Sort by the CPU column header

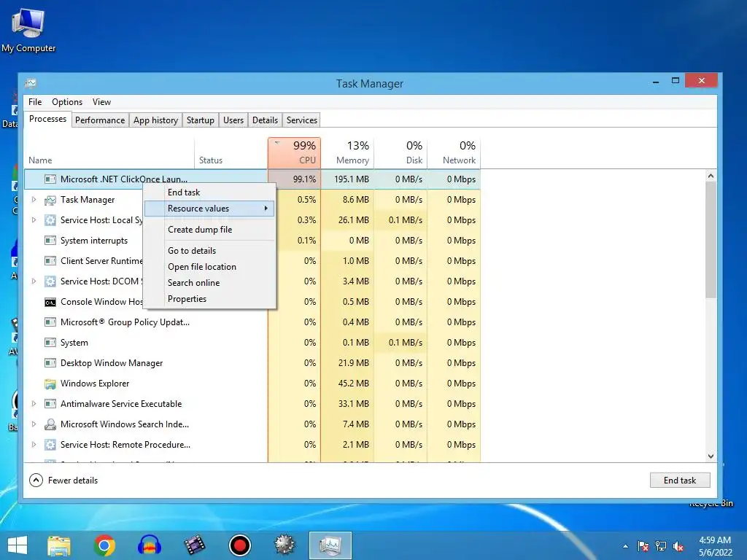pyautogui.click(x=295, y=153)
